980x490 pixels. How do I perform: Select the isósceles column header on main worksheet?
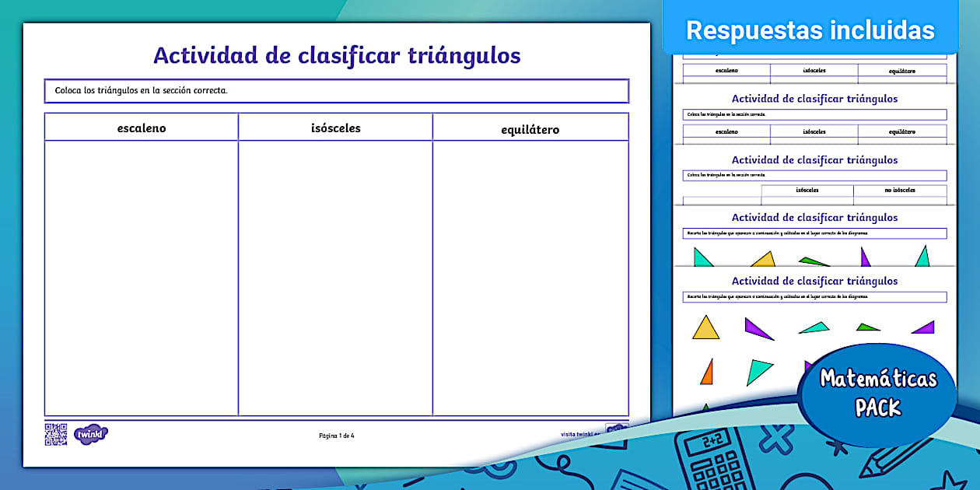click(x=335, y=128)
